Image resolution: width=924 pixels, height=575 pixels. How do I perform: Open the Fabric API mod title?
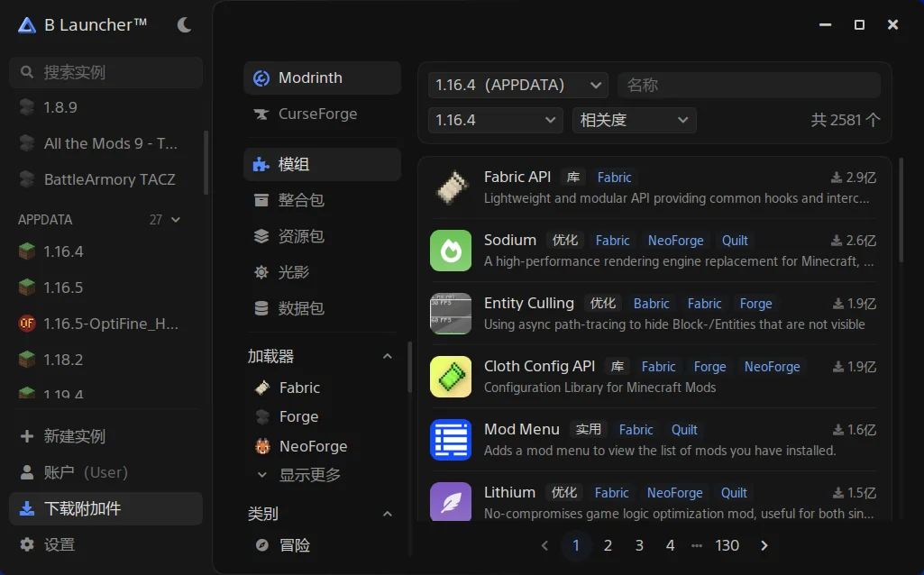click(x=517, y=177)
